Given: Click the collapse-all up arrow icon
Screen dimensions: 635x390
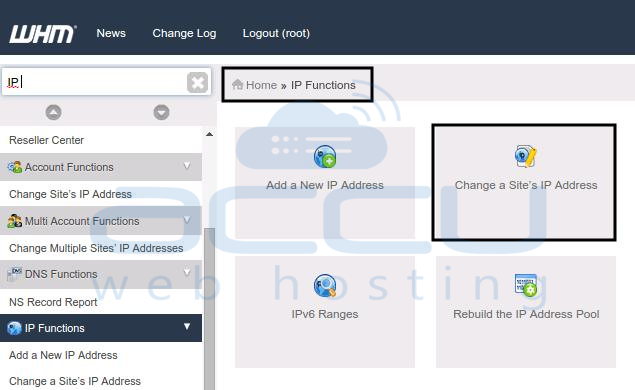Looking at the screenshot, I should tap(53, 112).
